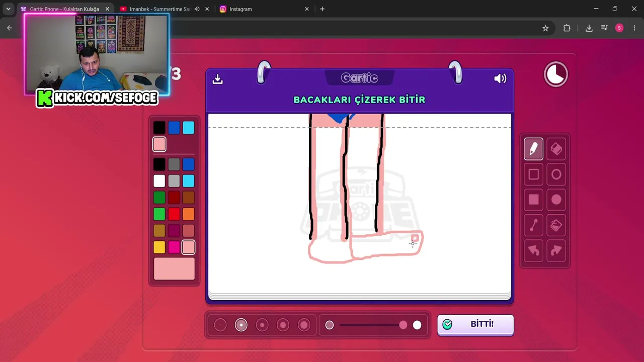Select the largest brush size
The width and height of the screenshot is (644, 362).
tap(304, 325)
